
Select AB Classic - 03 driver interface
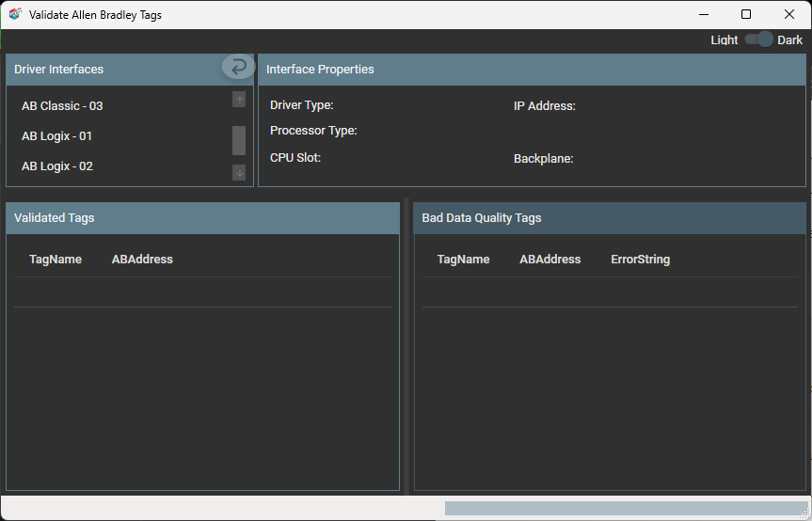coord(62,106)
